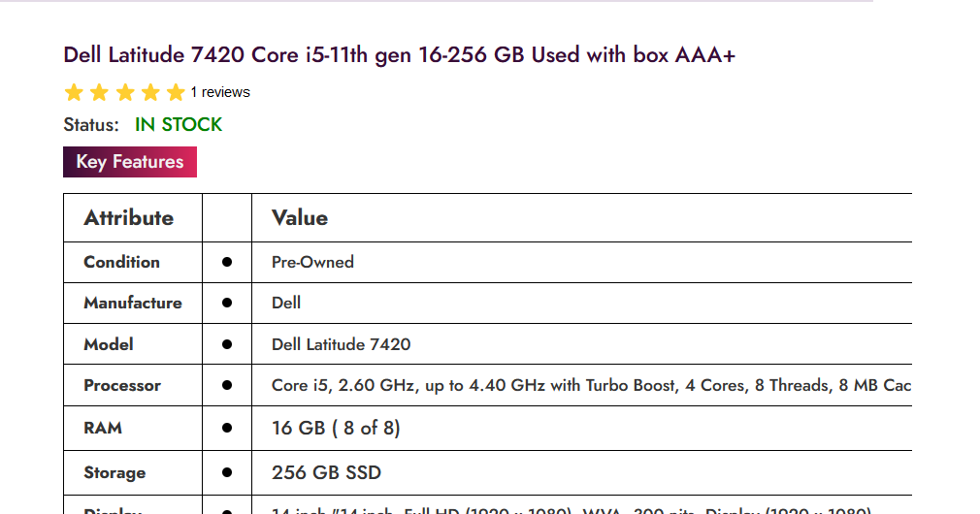Click the fifth yellow rating star
Viewport: 980px width, 514px height.
[175, 93]
